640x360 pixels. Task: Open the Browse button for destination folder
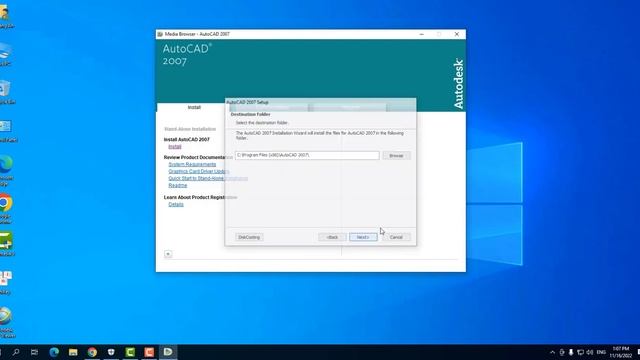click(396, 156)
